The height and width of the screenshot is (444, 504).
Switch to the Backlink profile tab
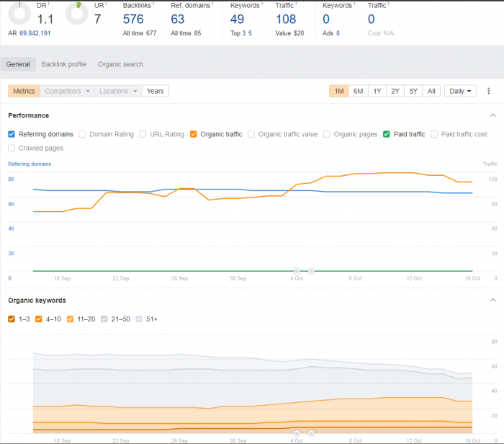click(63, 64)
